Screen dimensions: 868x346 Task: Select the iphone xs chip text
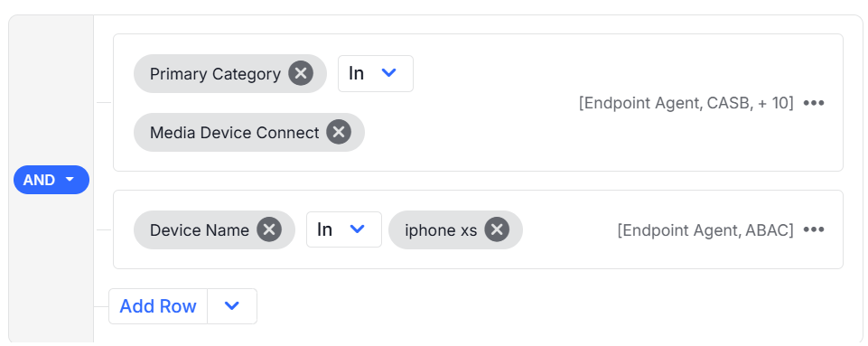pos(441,229)
